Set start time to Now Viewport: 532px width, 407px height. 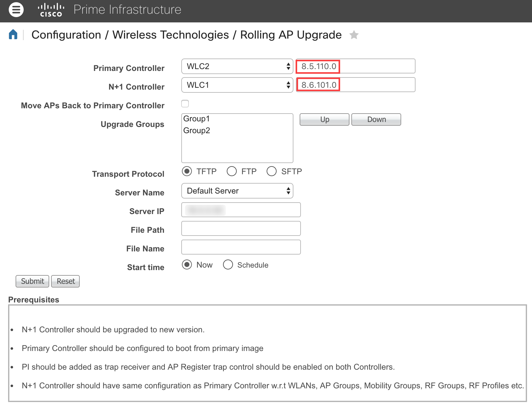(187, 265)
